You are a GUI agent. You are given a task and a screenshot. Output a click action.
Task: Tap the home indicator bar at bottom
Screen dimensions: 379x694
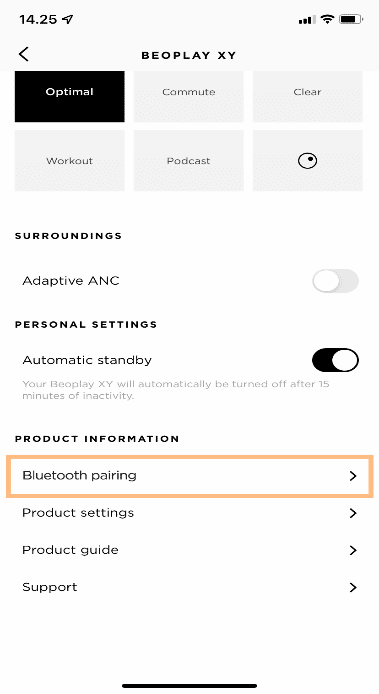(190, 686)
